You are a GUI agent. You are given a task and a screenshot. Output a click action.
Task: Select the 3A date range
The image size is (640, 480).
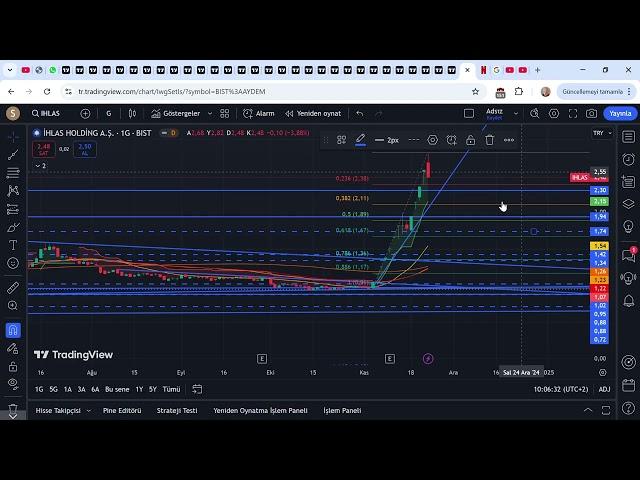click(82, 389)
